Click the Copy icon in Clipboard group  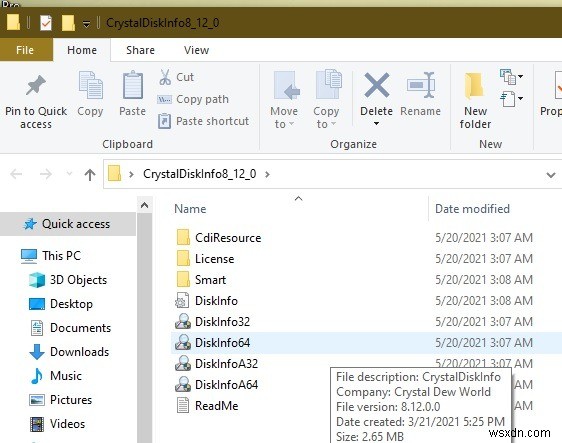point(90,85)
